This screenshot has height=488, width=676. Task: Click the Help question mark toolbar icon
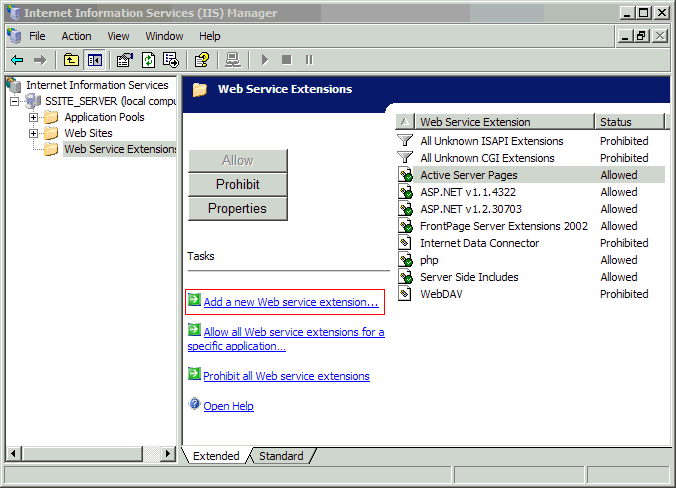pos(202,60)
